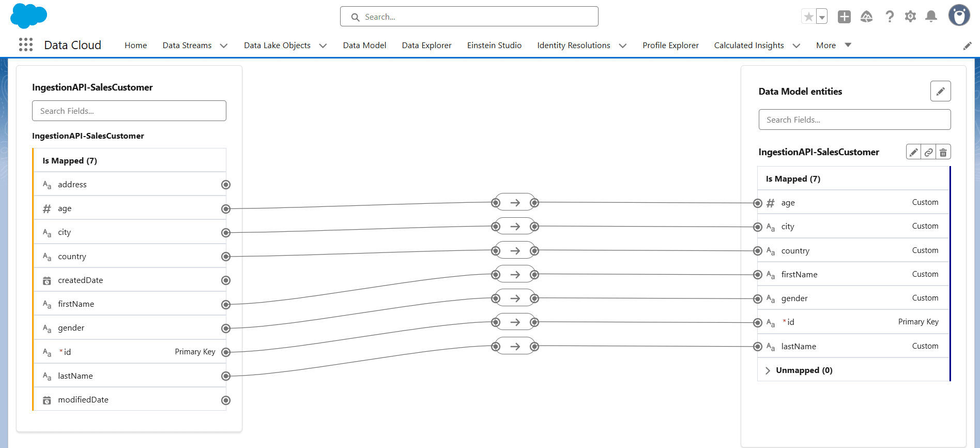The width and height of the screenshot is (980, 448).
Task: Go to the Einstein Studio tab
Action: (494, 46)
